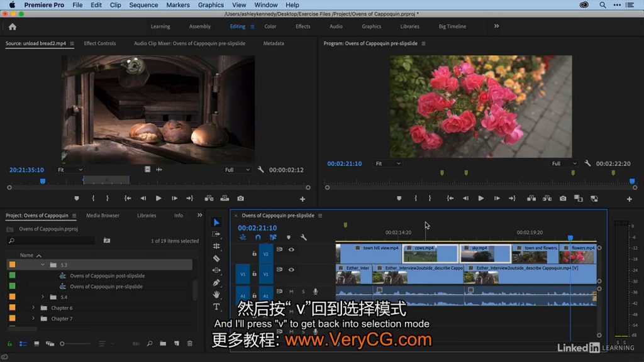Click the Home icon
Screen dimensions: 644x362
(x=13, y=26)
